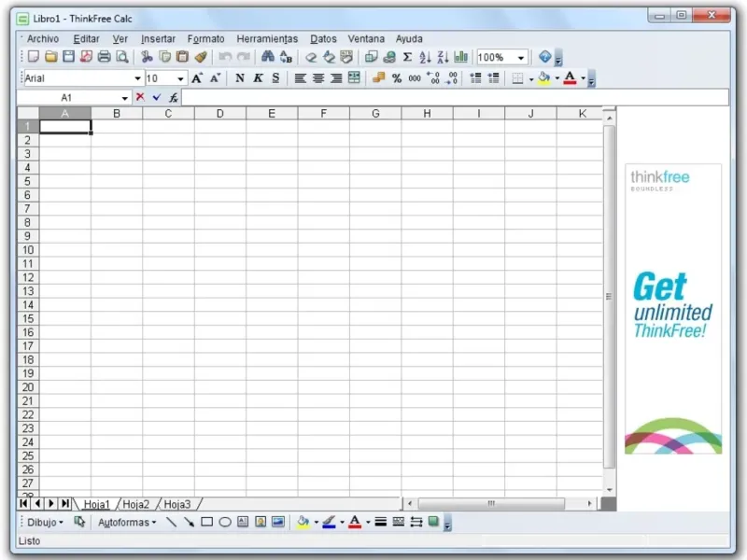Expand the Autoformas shapes menu

click(127, 523)
